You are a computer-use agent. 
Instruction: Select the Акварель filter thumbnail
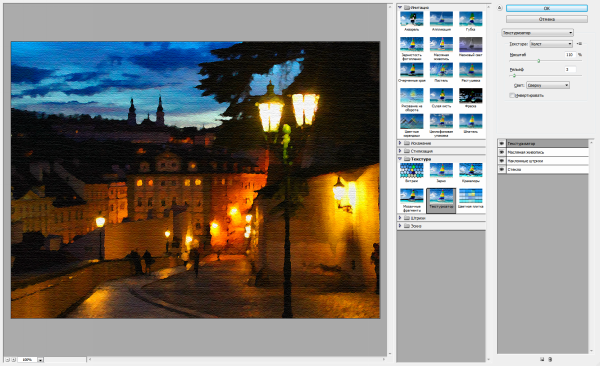pyautogui.click(x=411, y=19)
